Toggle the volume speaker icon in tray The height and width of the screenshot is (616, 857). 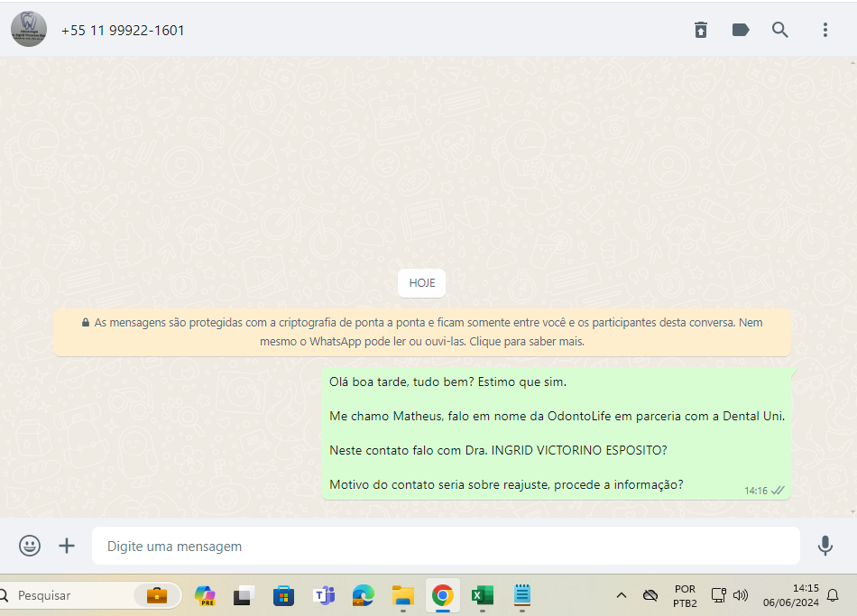point(741,595)
